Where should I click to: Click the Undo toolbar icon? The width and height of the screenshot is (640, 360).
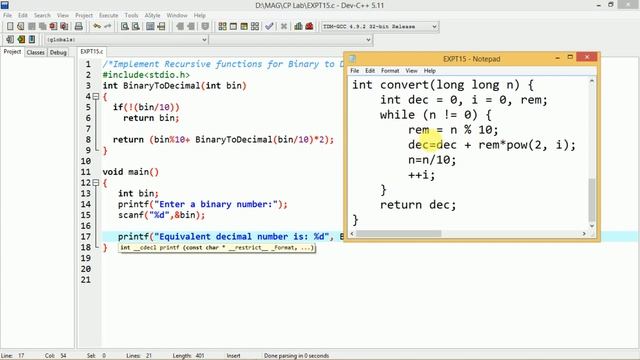click(97, 27)
